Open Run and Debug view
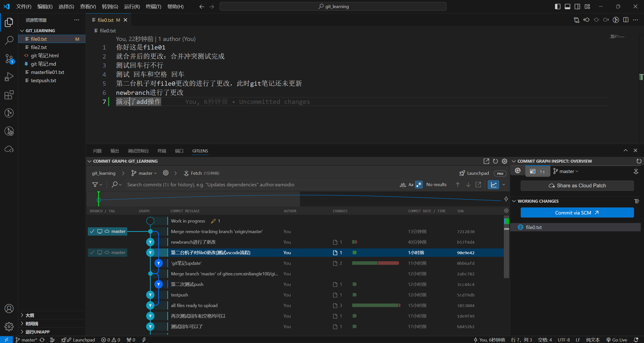This screenshot has height=343, width=644. tap(9, 77)
